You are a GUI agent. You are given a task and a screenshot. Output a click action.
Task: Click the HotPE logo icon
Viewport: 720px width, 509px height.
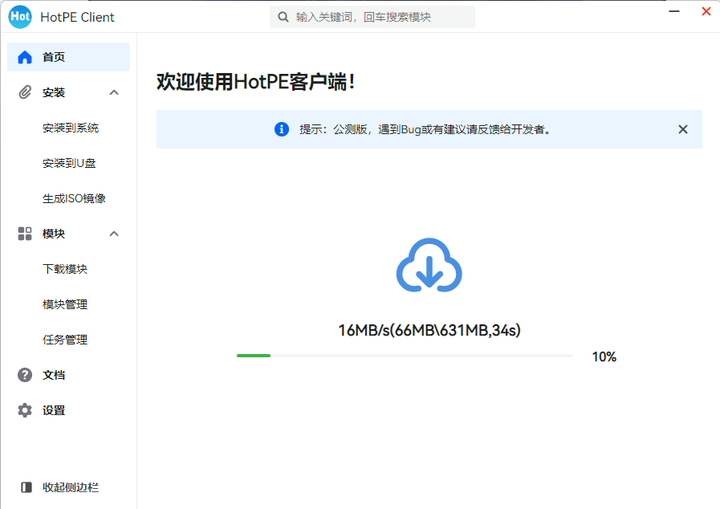[20, 17]
